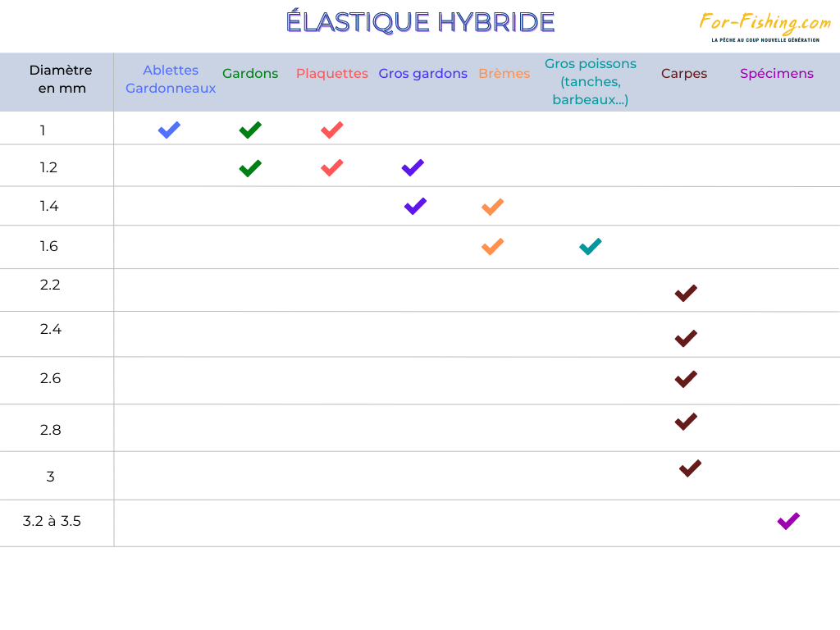This screenshot has height=630, width=840.
Task: Click the Diamètre en mm header cell
Action: [61, 80]
